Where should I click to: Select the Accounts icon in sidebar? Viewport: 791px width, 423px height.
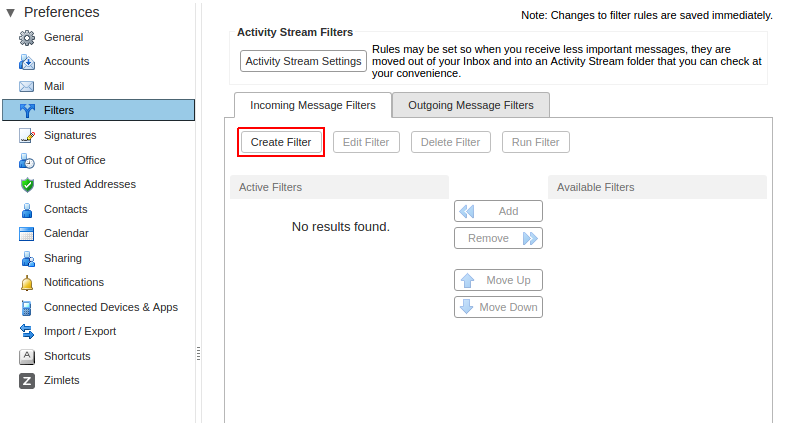(x=27, y=62)
